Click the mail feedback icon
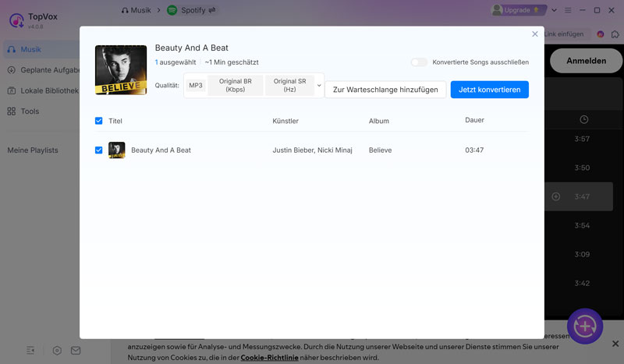 coord(76,351)
